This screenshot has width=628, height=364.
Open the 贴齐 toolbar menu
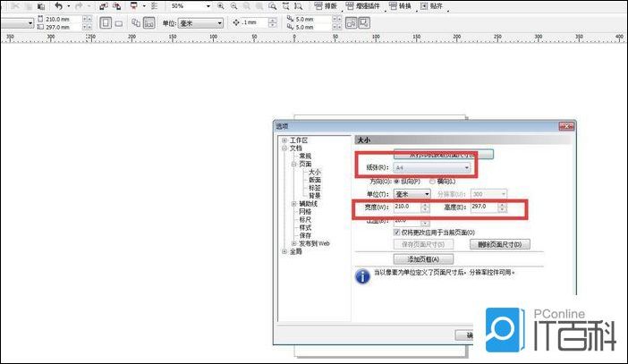click(x=431, y=6)
